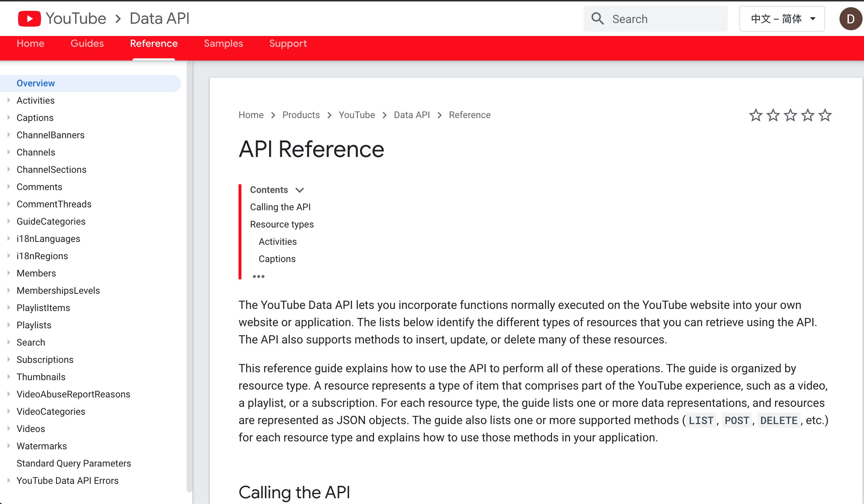
Task: Click the YouTube play logo icon
Action: click(x=29, y=19)
